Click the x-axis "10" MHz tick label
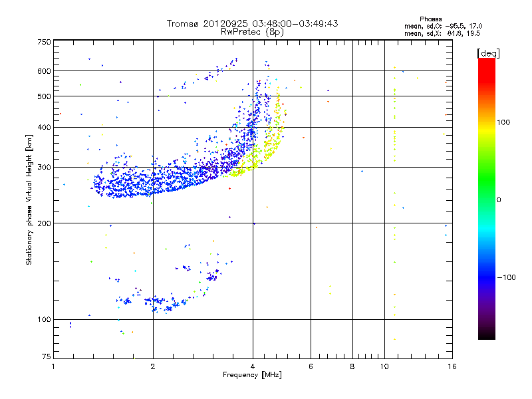 384,366
